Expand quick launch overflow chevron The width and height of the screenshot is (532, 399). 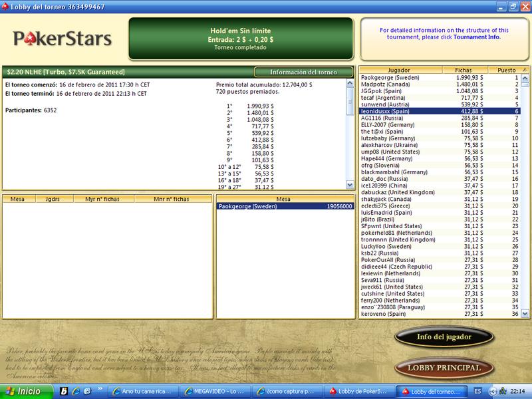[100, 388]
